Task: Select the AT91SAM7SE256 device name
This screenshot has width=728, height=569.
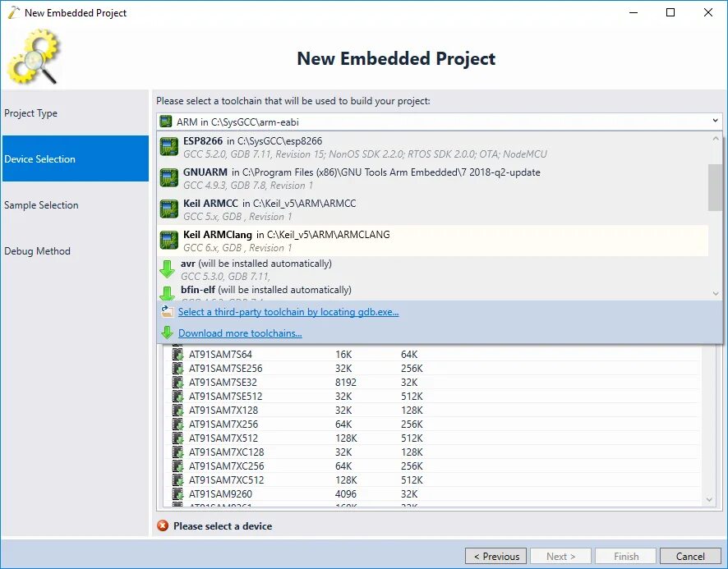Action: (x=225, y=368)
